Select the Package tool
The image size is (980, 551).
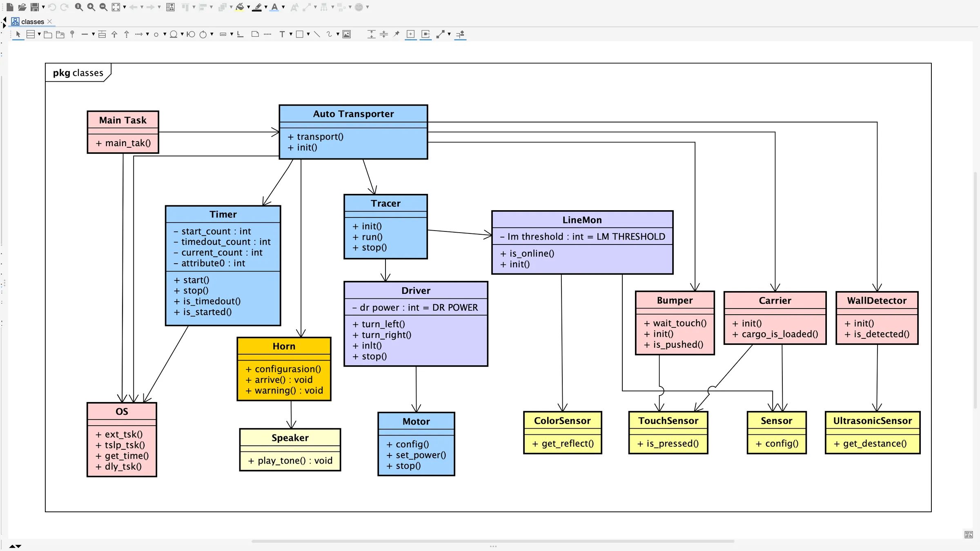48,35
